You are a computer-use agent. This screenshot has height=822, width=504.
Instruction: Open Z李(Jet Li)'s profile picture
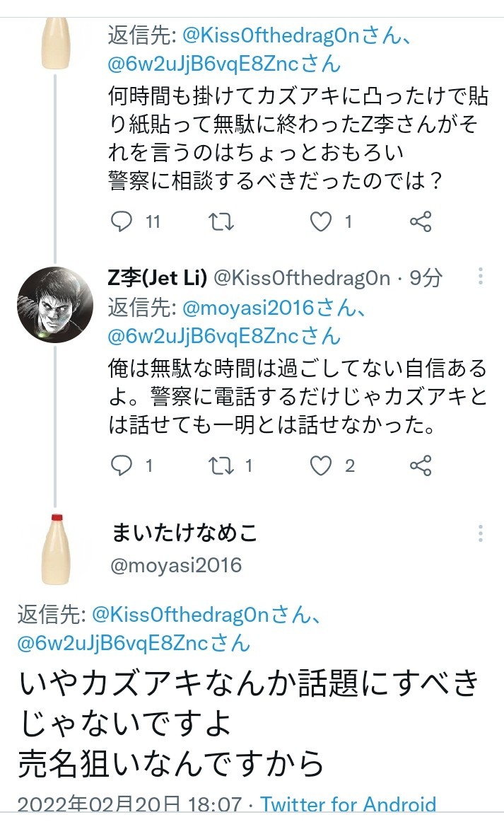(x=55, y=306)
